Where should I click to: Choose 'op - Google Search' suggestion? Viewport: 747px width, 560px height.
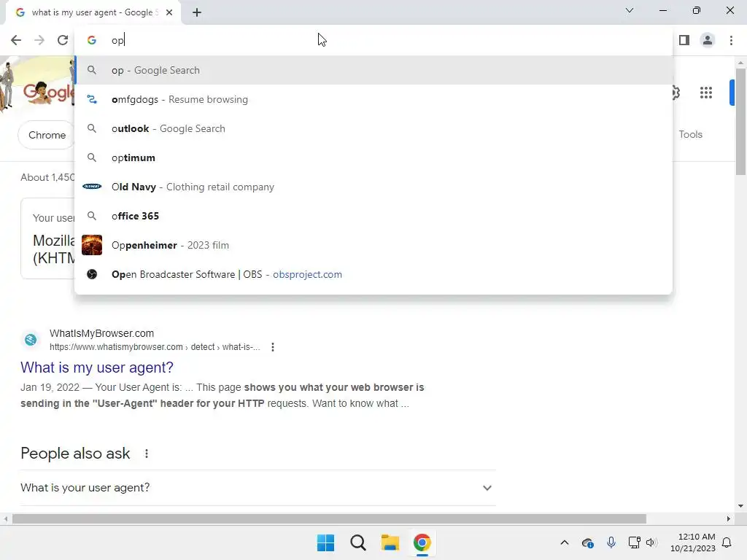tap(373, 70)
